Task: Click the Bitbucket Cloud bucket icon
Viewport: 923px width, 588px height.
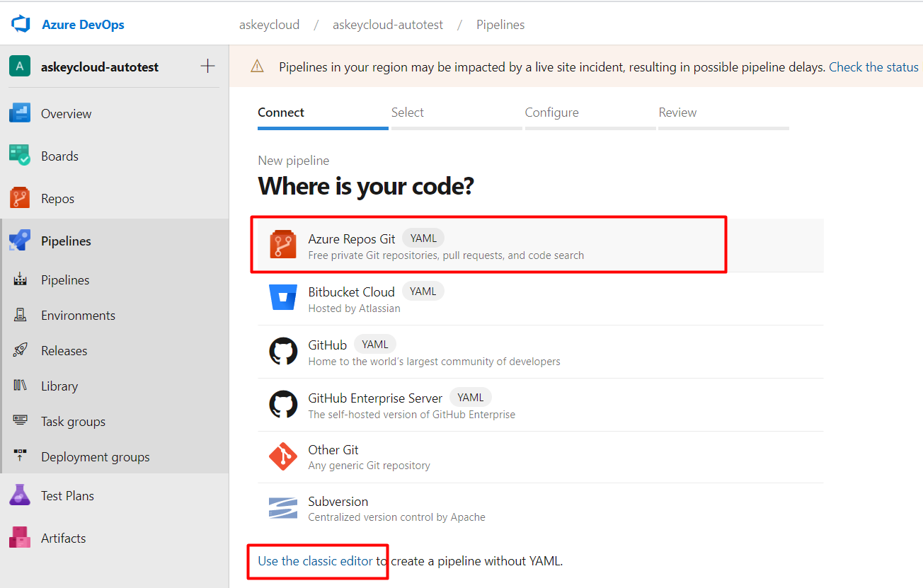Action: point(283,297)
